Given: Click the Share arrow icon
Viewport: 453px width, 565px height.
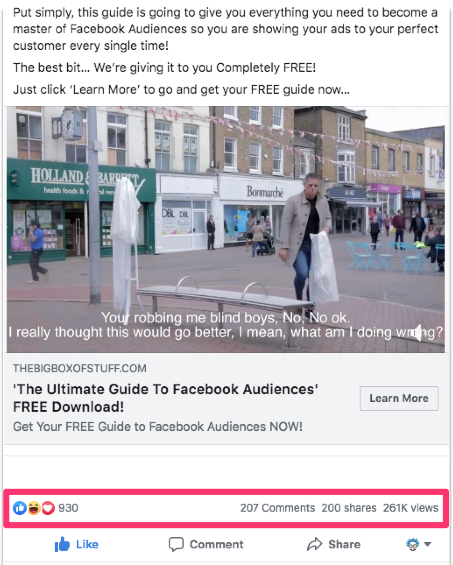Looking at the screenshot, I should [x=314, y=544].
